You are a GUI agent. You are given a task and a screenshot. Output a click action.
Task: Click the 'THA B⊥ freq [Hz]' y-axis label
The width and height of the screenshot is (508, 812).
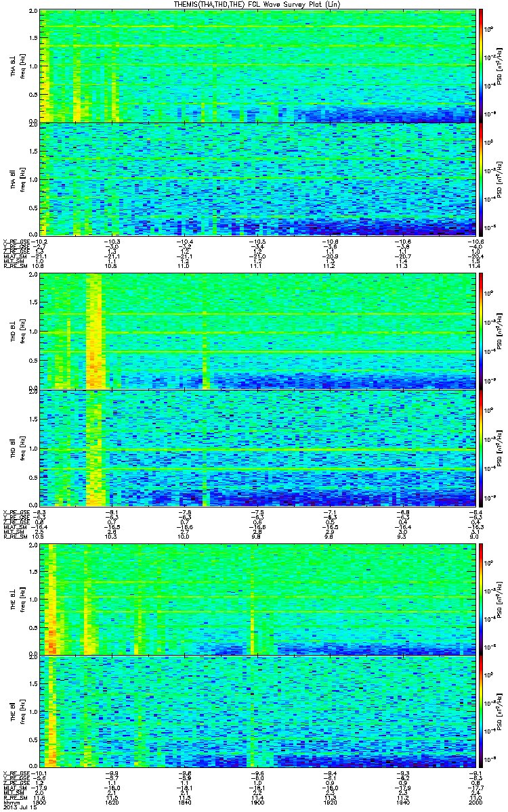pos(17,66)
